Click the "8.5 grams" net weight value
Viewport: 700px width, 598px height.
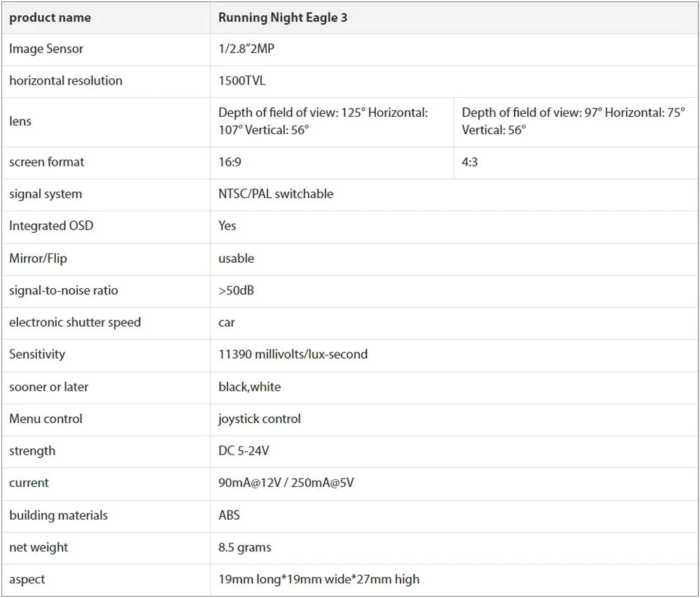pos(245,548)
